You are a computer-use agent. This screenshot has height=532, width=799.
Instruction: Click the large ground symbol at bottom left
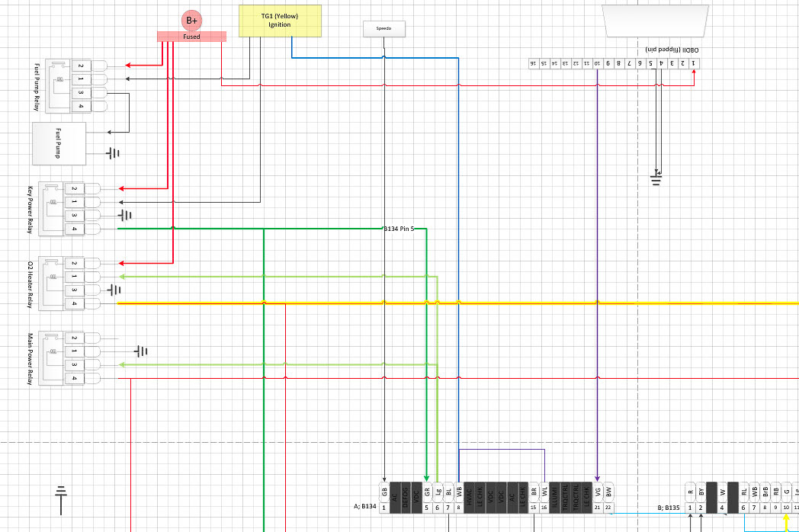point(63,500)
